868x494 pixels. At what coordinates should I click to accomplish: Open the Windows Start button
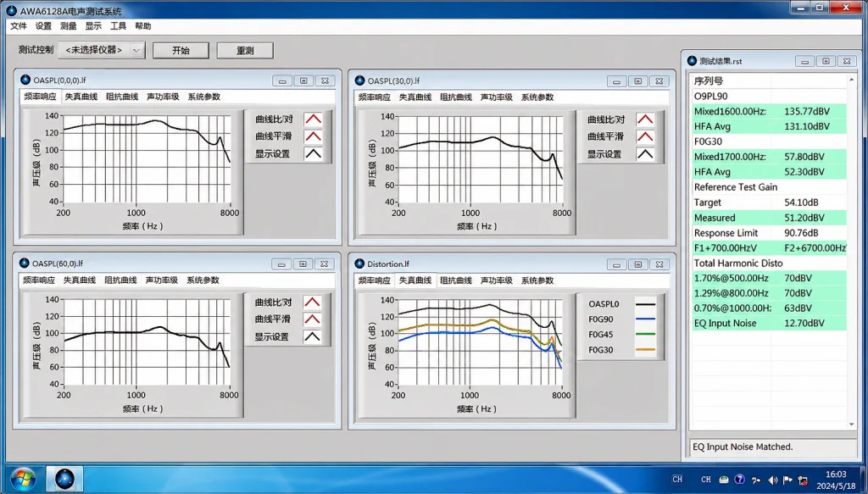[23, 479]
